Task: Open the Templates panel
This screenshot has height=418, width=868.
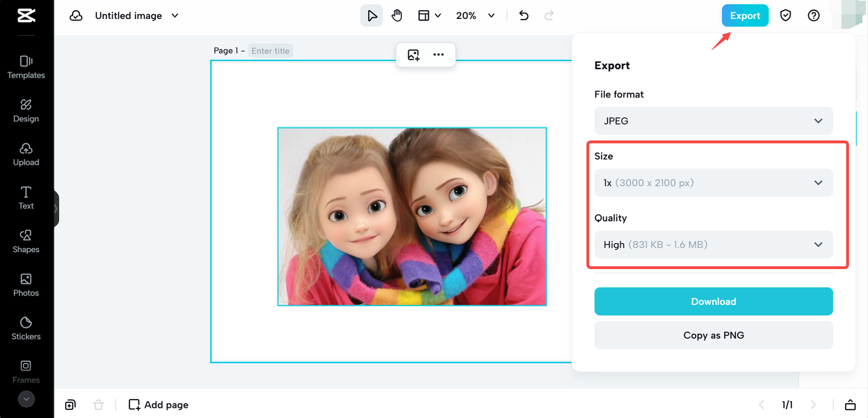Action: click(26, 67)
